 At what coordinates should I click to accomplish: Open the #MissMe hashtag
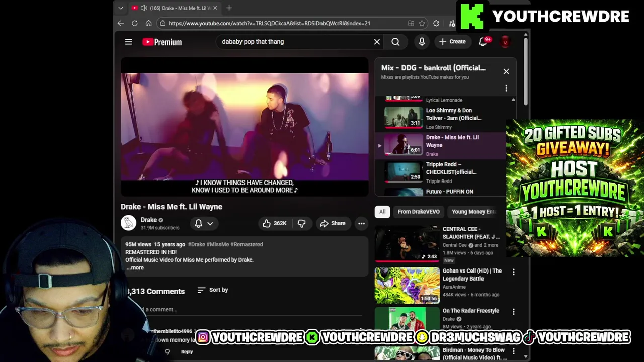pyautogui.click(x=218, y=244)
